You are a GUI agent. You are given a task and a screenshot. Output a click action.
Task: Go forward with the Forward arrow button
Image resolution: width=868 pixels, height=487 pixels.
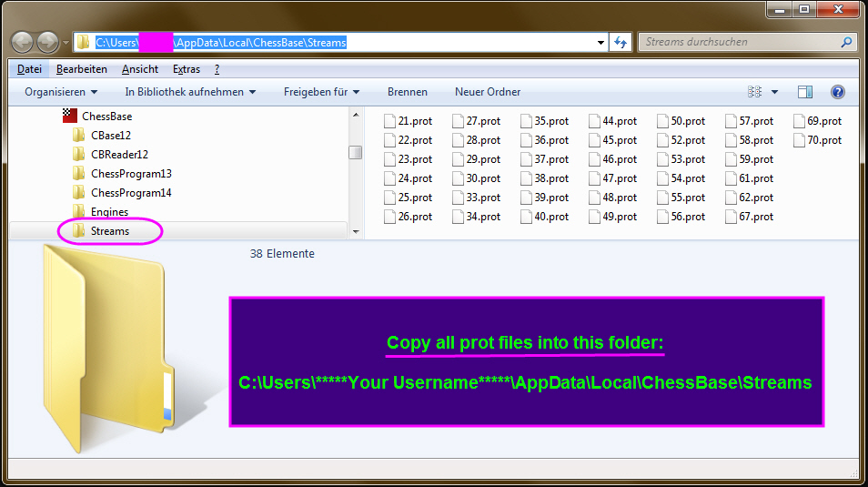pyautogui.click(x=47, y=42)
